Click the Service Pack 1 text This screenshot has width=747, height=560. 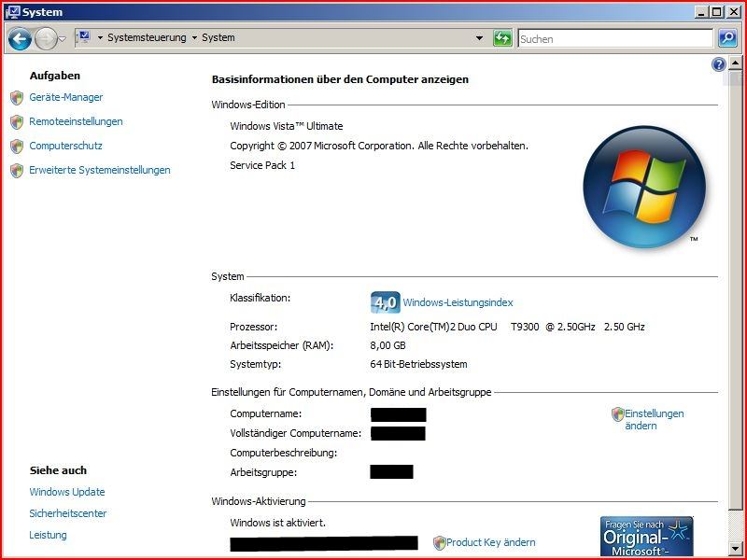[x=262, y=165]
